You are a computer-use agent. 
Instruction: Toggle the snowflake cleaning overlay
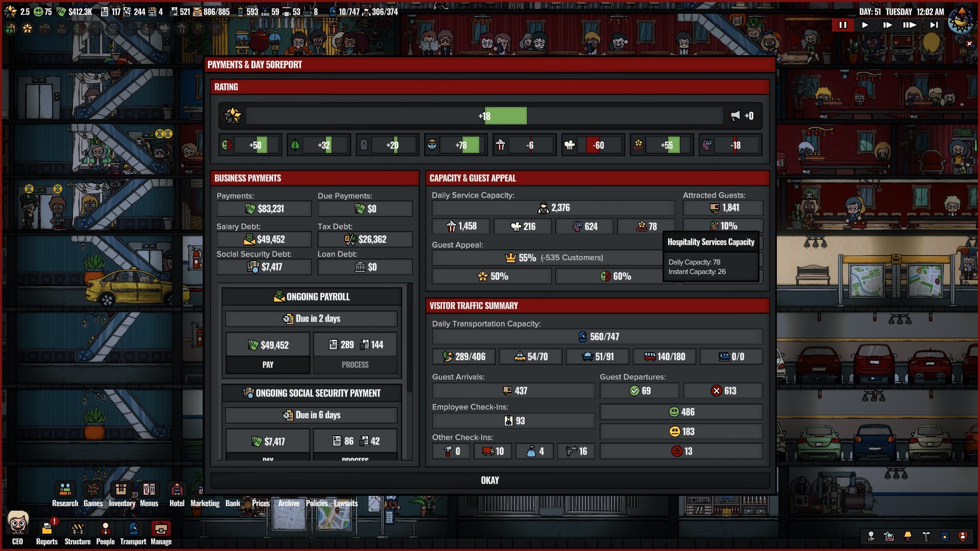(x=888, y=536)
